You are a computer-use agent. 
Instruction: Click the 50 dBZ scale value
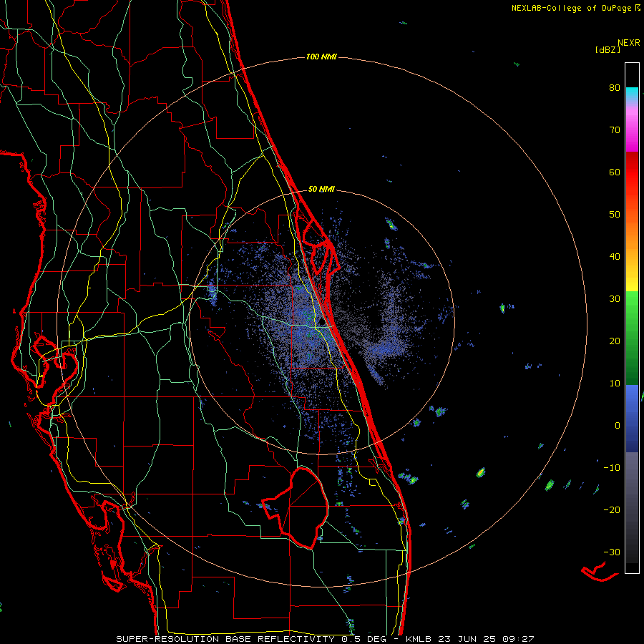(x=615, y=215)
